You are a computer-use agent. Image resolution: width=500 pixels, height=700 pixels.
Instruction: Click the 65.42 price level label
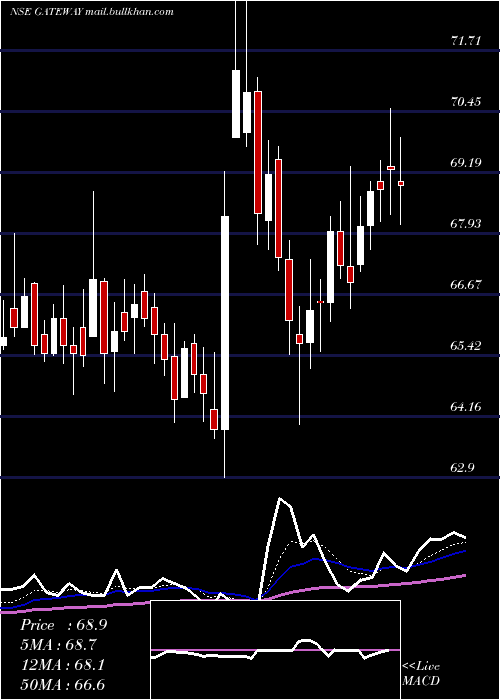point(466,346)
